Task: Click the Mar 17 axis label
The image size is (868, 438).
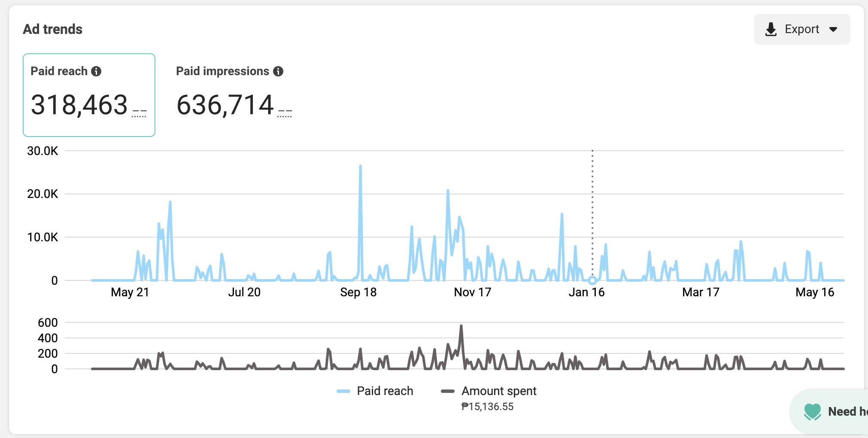Action: 701,292
